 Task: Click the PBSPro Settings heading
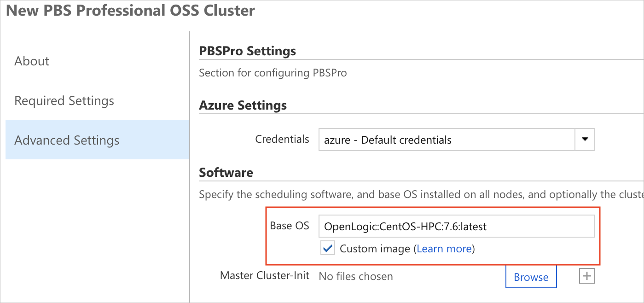[x=247, y=51]
